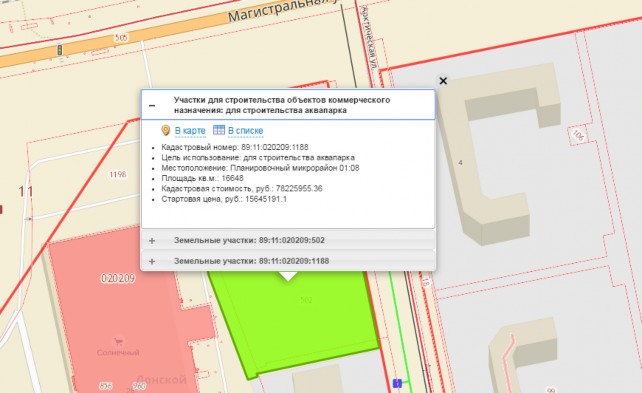Click the Стартовая цена 15645191.1 line
Screen dimensions: 642x393
[224, 199]
